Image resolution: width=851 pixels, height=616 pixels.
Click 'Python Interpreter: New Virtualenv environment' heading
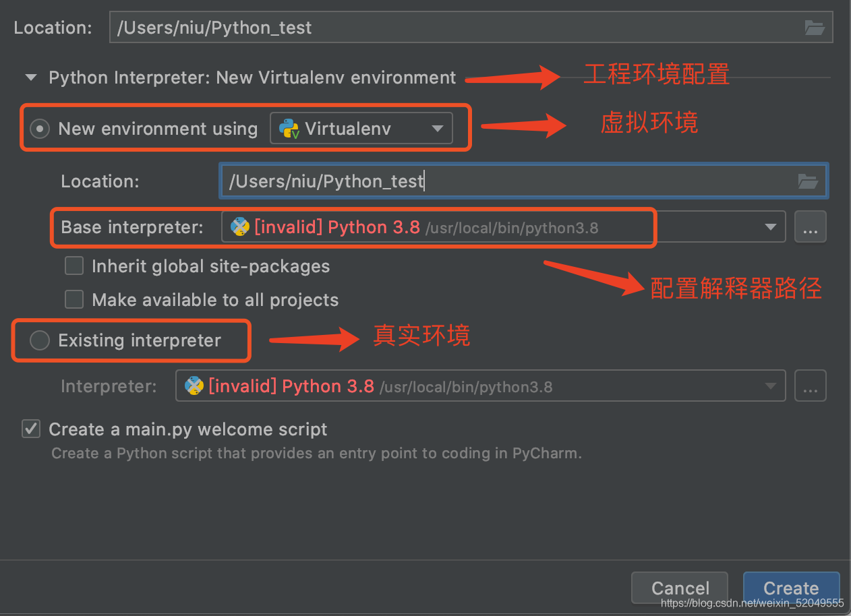252,78
